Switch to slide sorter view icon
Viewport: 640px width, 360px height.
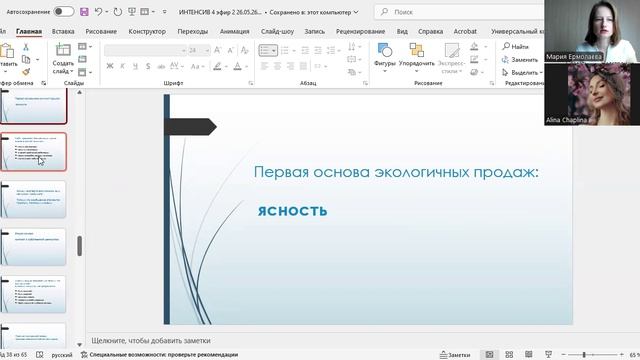(x=509, y=355)
